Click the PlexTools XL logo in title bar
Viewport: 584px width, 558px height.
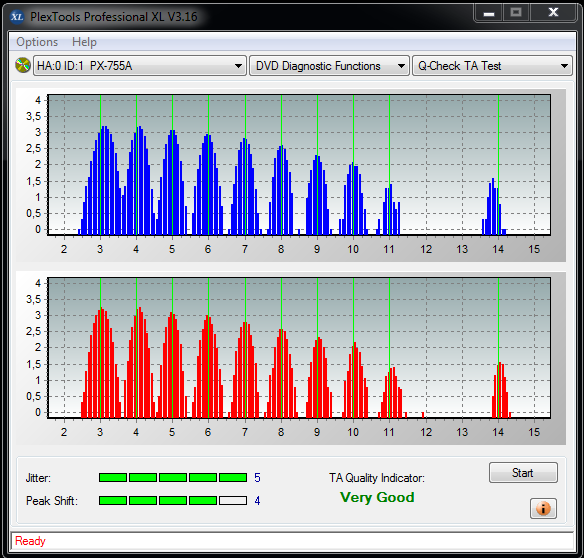point(17,16)
